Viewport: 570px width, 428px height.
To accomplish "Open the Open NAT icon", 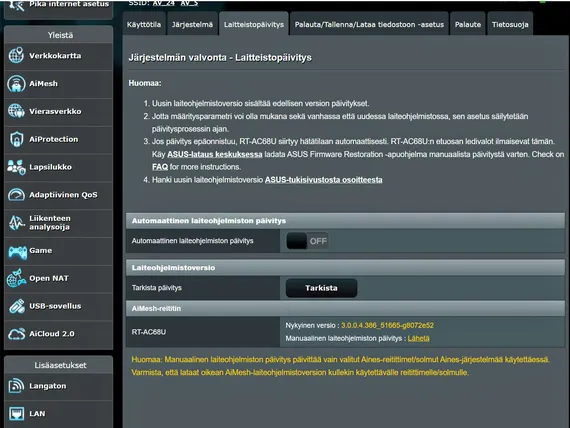I will click(x=16, y=278).
